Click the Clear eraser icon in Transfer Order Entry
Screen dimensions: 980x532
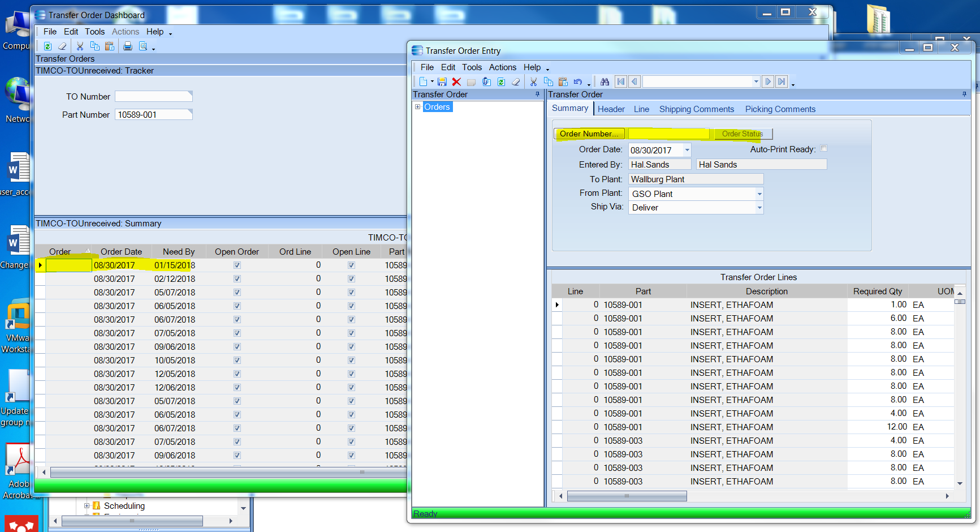[x=516, y=82]
